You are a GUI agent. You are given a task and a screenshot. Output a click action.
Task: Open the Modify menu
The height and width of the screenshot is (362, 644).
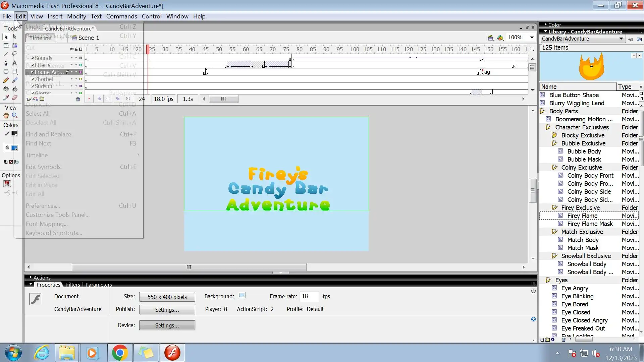coord(76,16)
